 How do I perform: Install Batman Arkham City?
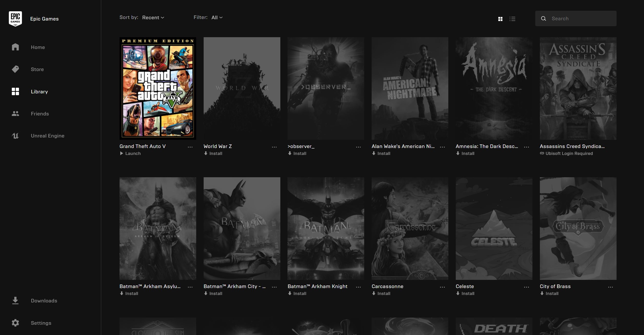pyautogui.click(x=213, y=293)
